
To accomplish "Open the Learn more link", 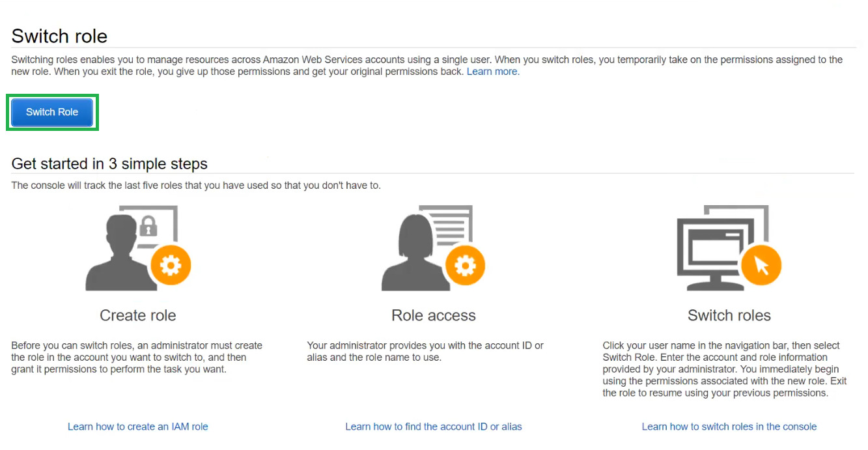I will 492,72.
